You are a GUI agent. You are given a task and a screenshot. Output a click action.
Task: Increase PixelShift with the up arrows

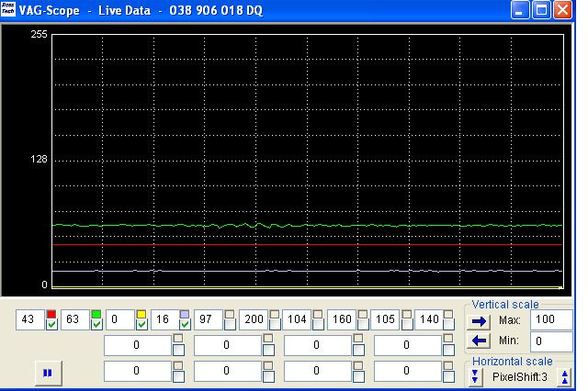tap(565, 377)
